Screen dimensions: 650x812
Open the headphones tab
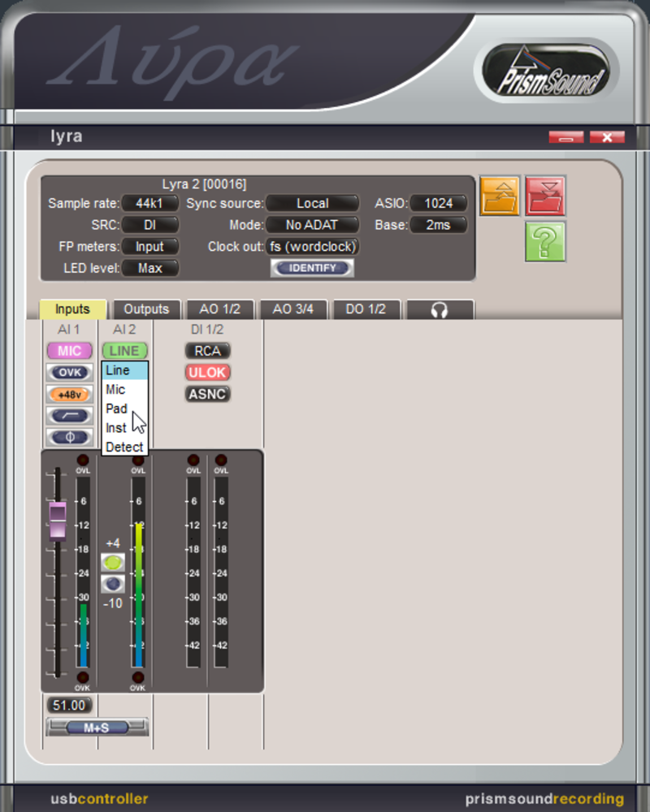[x=440, y=309]
